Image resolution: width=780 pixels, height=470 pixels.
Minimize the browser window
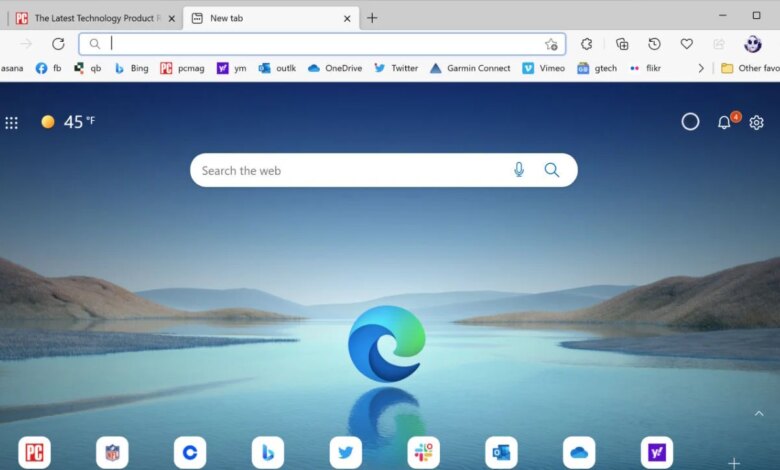click(723, 15)
